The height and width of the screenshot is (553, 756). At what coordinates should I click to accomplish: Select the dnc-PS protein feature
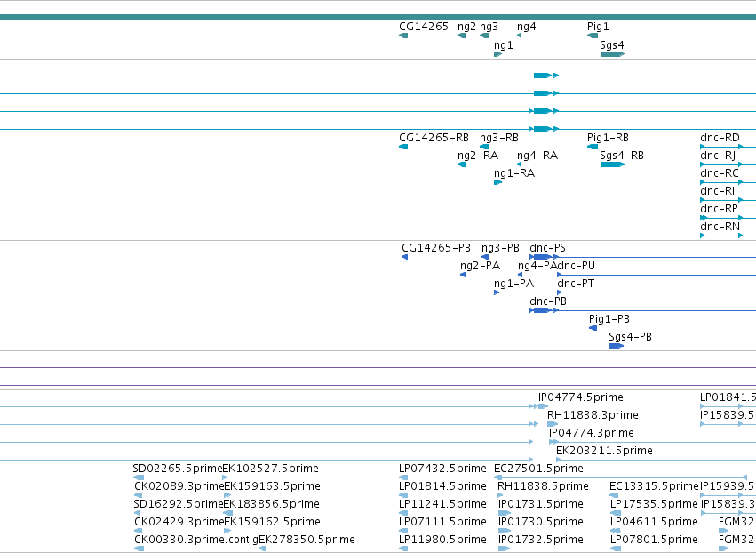(642, 257)
